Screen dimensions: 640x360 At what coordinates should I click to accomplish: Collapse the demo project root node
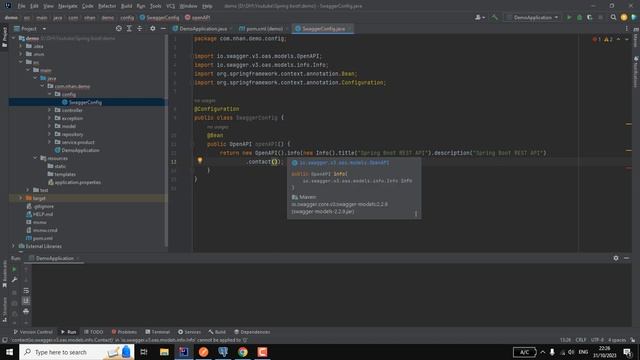[x=13, y=38]
